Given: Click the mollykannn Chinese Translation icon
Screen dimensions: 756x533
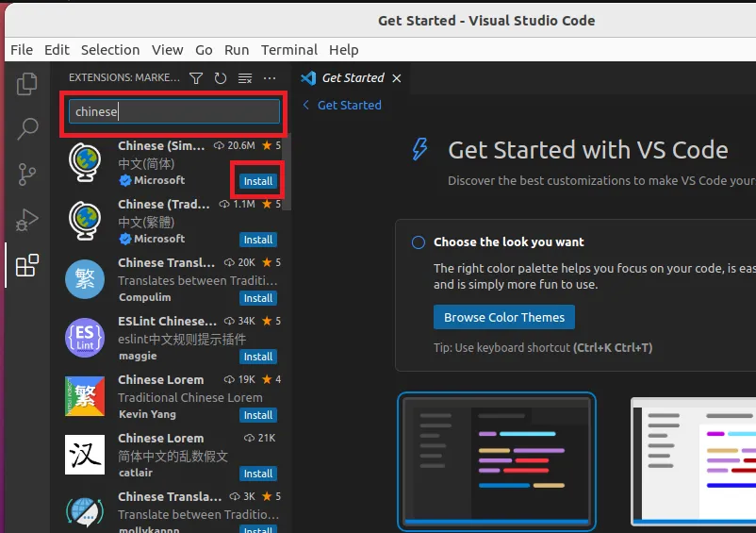Looking at the screenshot, I should tap(85, 512).
